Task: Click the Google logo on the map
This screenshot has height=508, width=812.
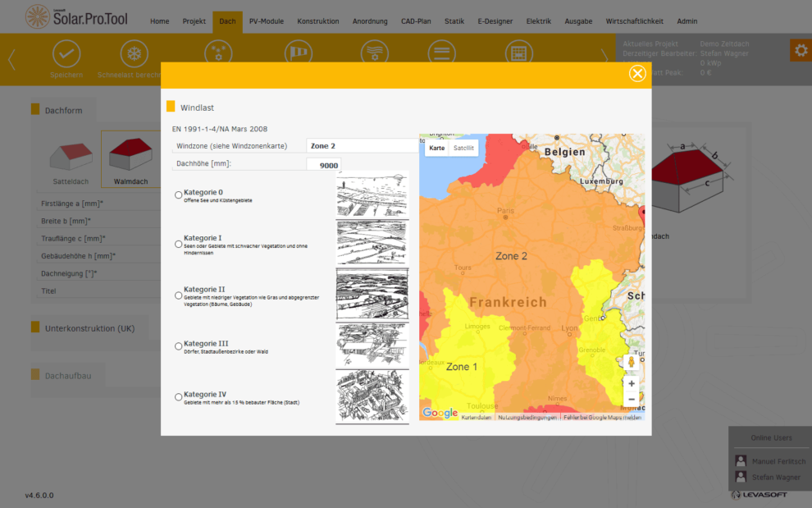Action: tap(440, 413)
